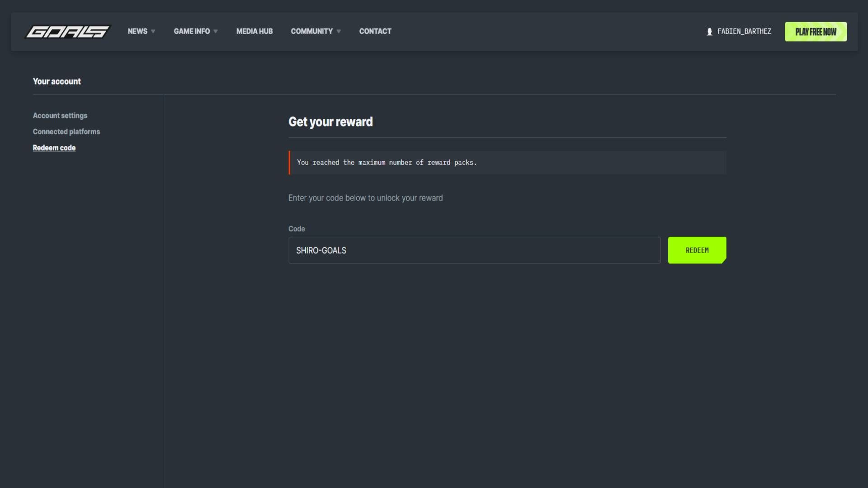Click the FABIEN_BARTHEZ username
The height and width of the screenshot is (488, 868).
[744, 31]
